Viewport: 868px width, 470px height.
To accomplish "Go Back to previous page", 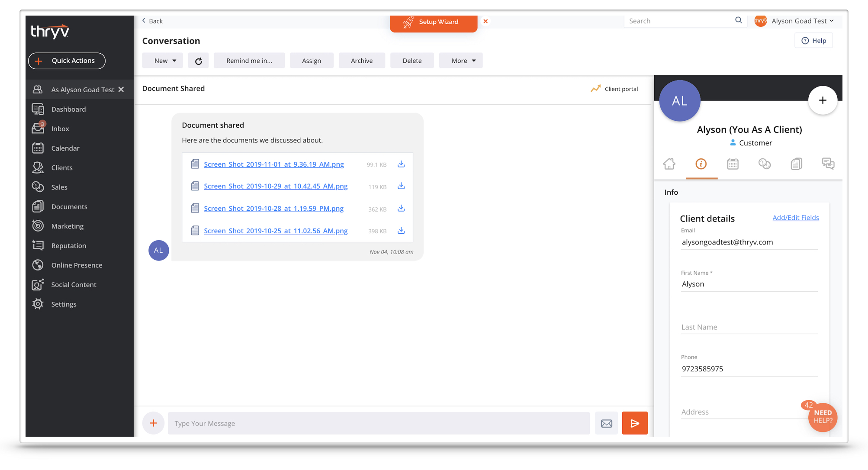I will pyautogui.click(x=152, y=21).
